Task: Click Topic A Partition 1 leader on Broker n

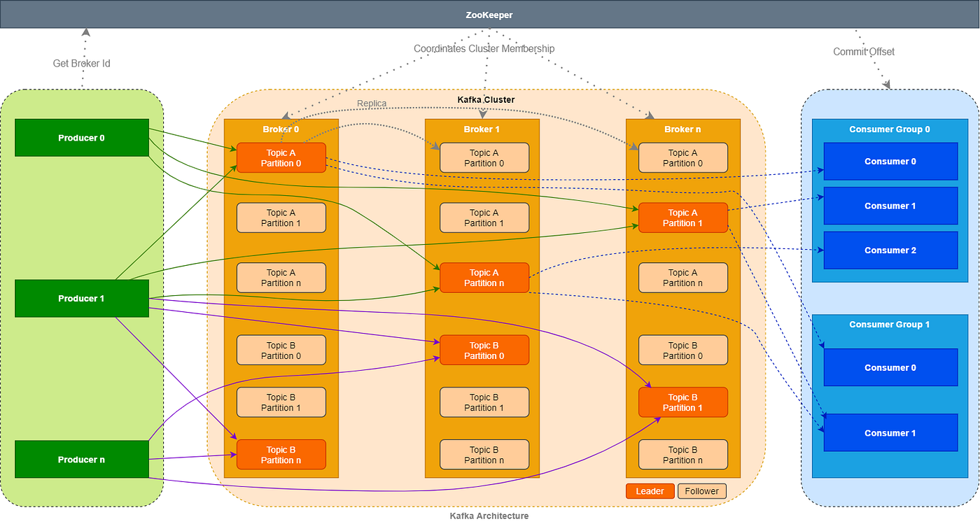Action: 682,218
